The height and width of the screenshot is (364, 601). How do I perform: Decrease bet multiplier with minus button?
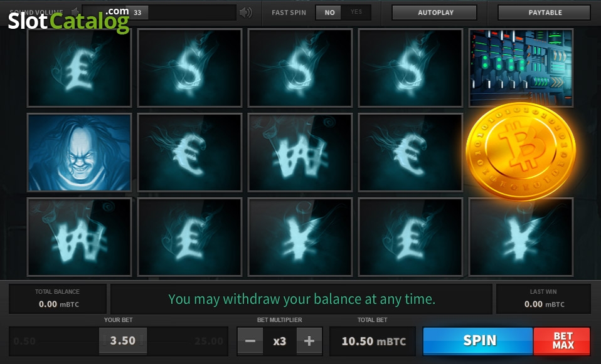[x=250, y=341]
